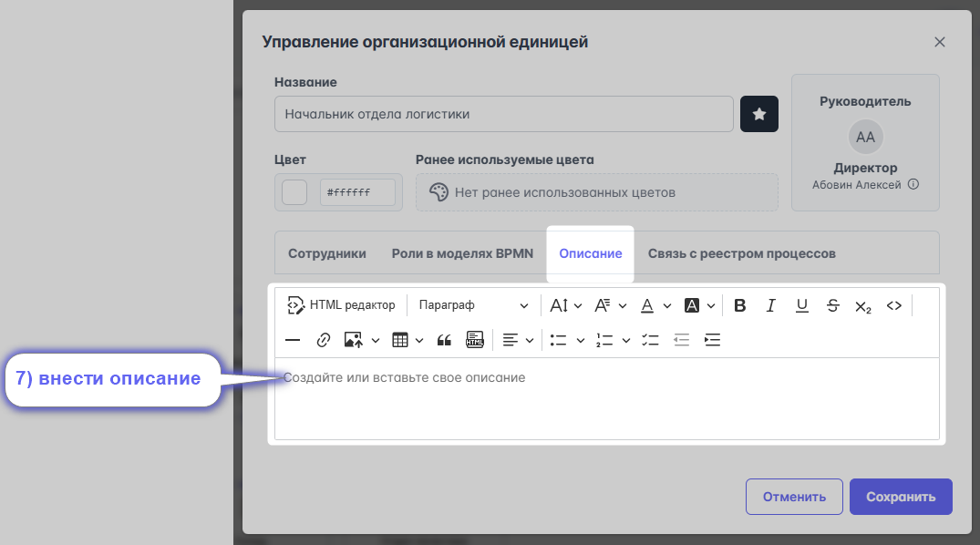Image resolution: width=980 pixels, height=545 pixels.
Task: Toggle inline code formatting
Action: click(894, 305)
